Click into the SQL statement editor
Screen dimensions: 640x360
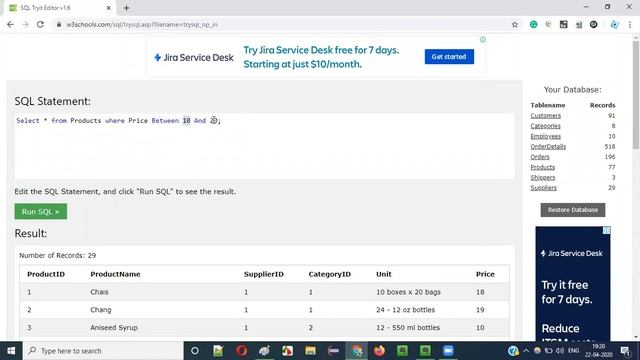(264, 146)
